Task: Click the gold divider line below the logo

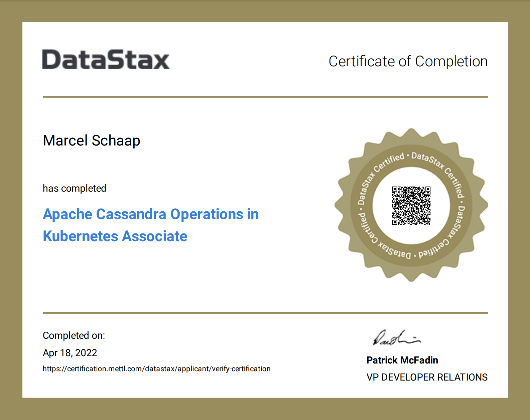Action: pyautogui.click(x=265, y=97)
